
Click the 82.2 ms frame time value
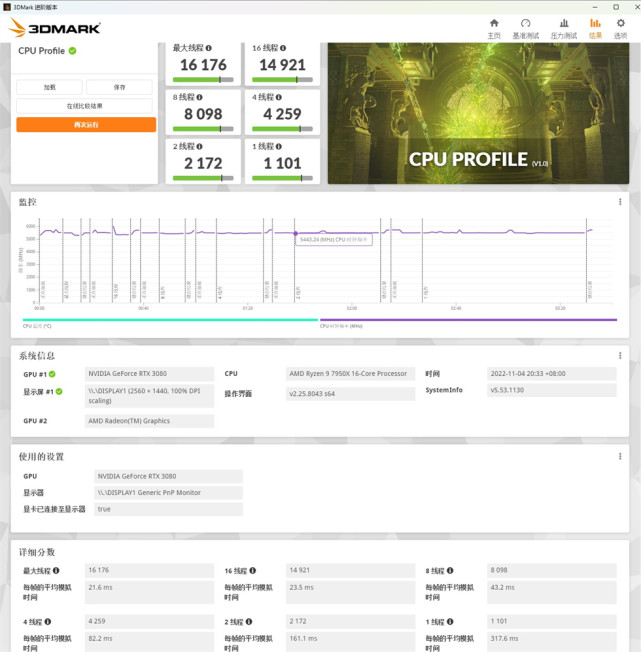point(149,642)
